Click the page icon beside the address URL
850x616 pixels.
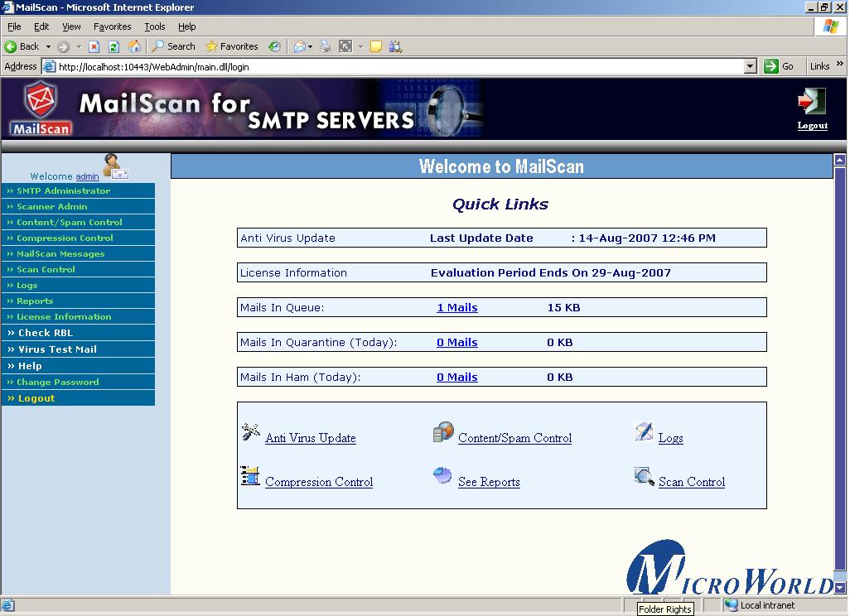tap(50, 66)
